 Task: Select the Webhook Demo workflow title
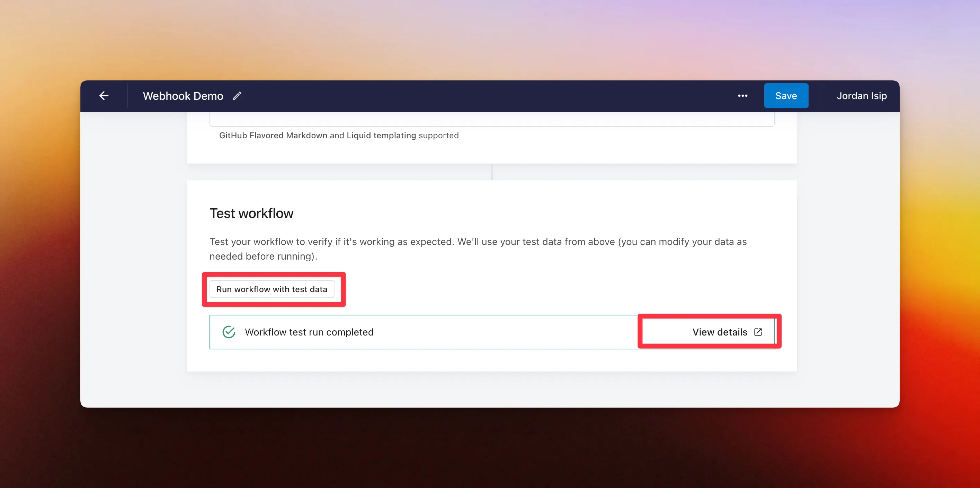(x=183, y=96)
